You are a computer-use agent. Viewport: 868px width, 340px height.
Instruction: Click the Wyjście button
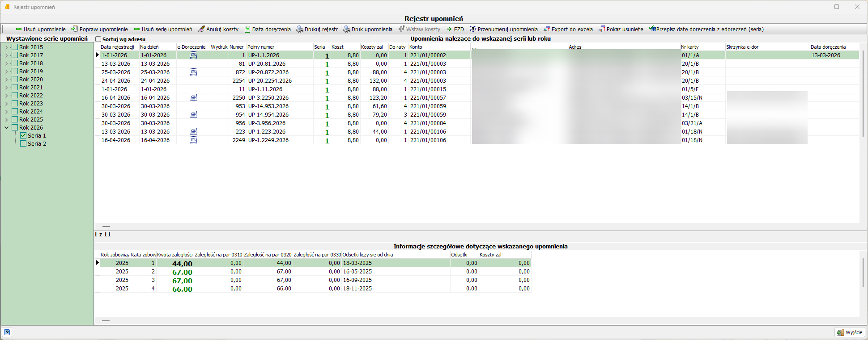coord(850,332)
